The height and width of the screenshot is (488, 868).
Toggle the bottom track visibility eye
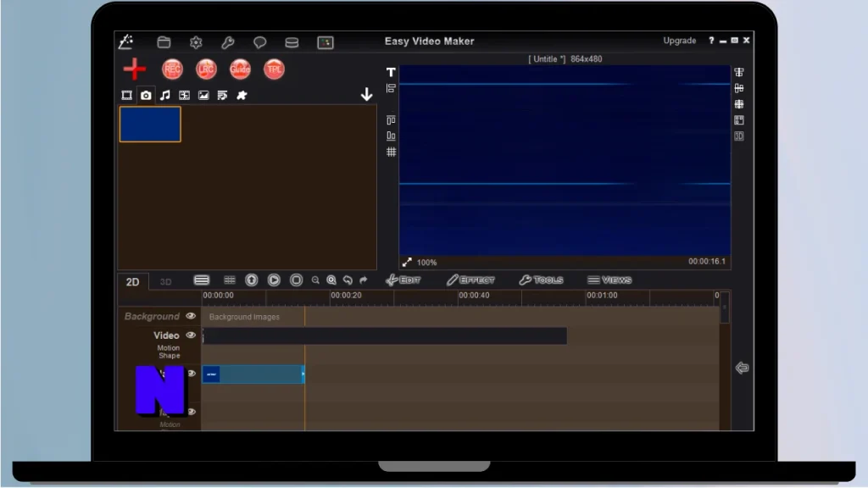(192, 412)
